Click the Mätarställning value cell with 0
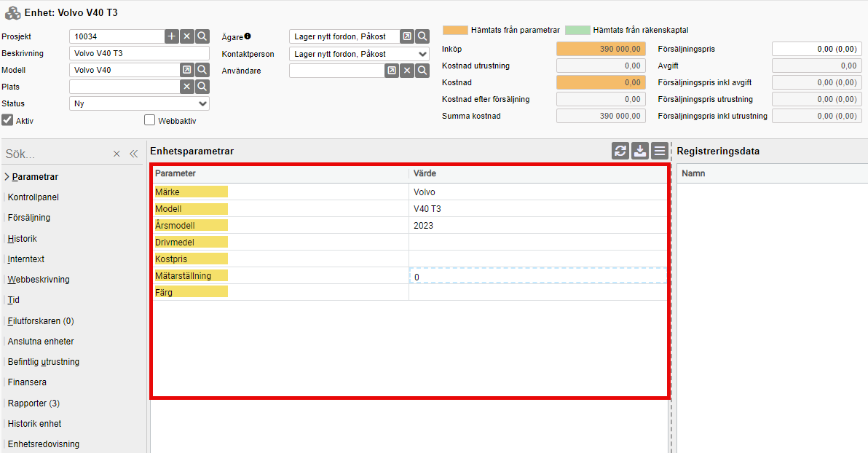The image size is (868, 453). (538, 276)
